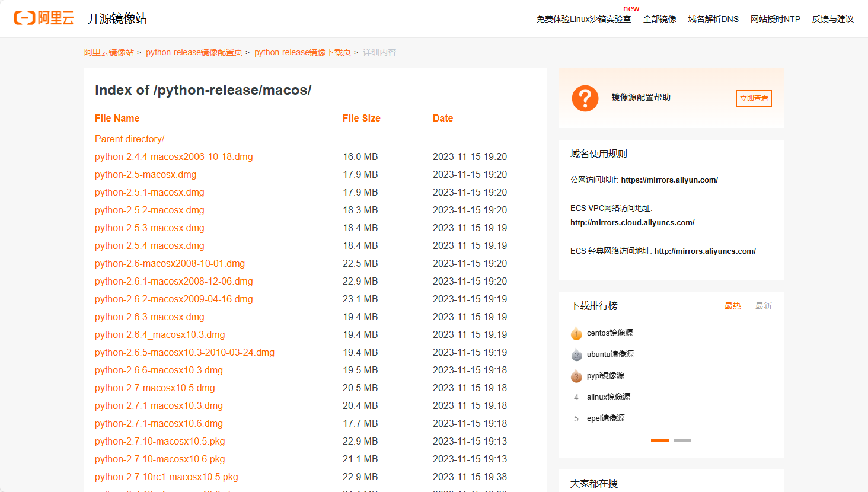Viewport: 868px width, 492px height.
Task: Click the http://mirrors.aliyuncs.com/ address
Action: click(705, 251)
